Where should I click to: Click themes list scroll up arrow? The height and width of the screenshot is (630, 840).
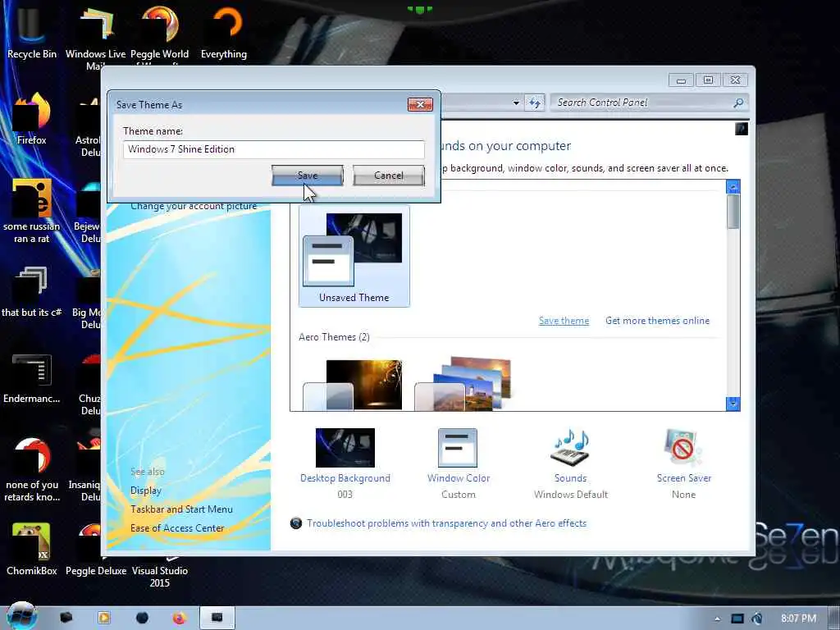(733, 186)
